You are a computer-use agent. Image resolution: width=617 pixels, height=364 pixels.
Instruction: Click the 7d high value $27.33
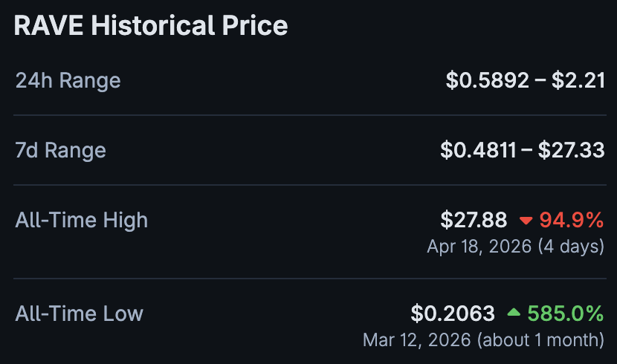[x=571, y=151]
